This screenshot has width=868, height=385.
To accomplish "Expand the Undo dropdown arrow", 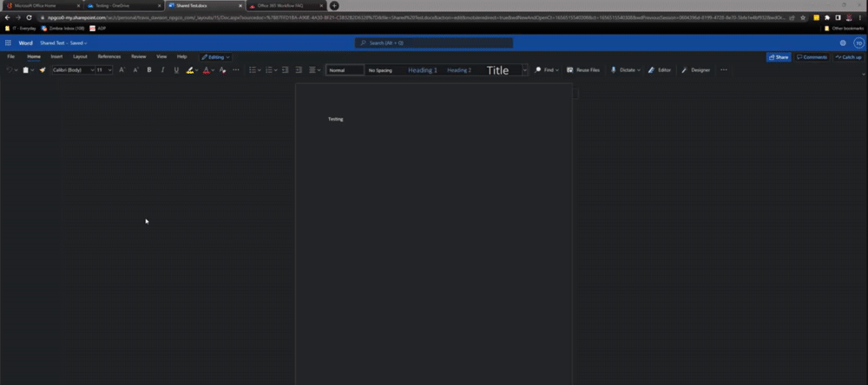I will coord(16,70).
